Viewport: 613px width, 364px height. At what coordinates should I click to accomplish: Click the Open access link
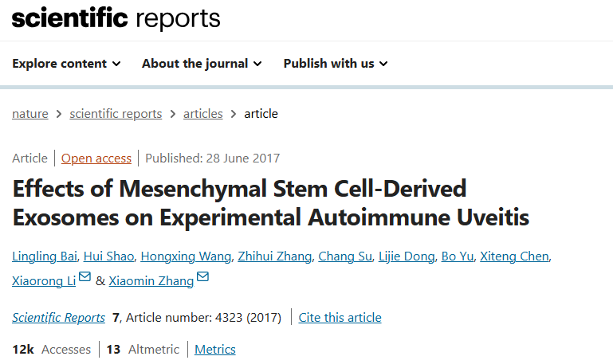coord(96,158)
